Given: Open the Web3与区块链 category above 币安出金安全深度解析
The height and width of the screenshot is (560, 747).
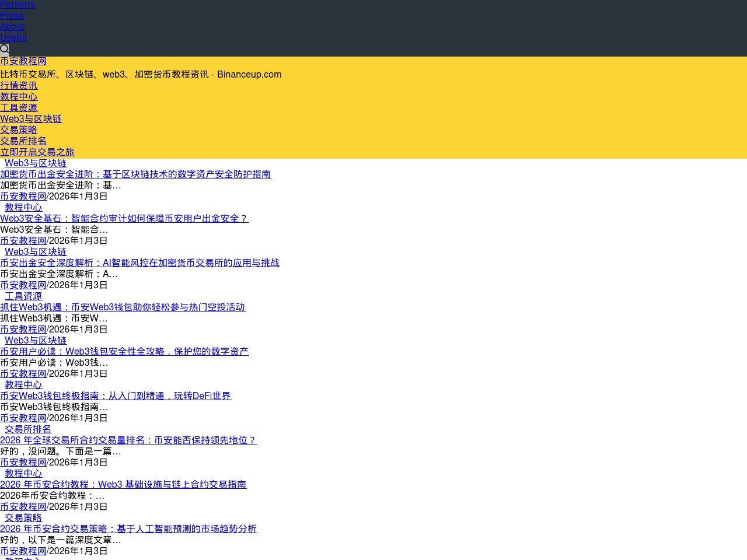Looking at the screenshot, I should click(x=36, y=252).
